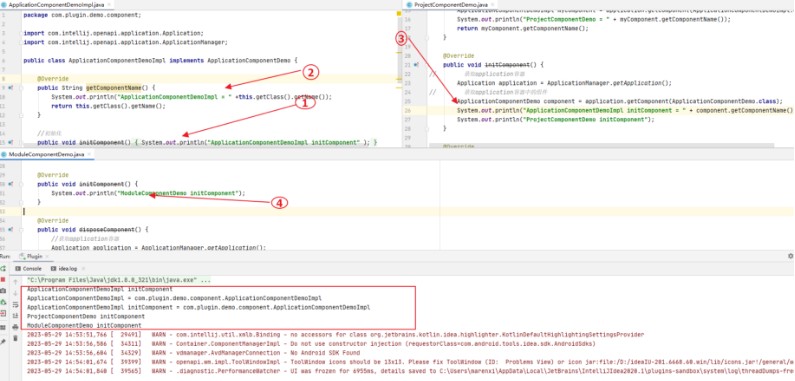Open the run tool window settings gear
795x381 pixels.
[x=790, y=256]
